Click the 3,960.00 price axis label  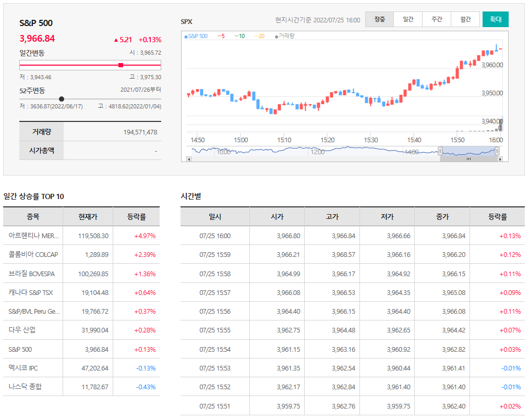(492, 65)
